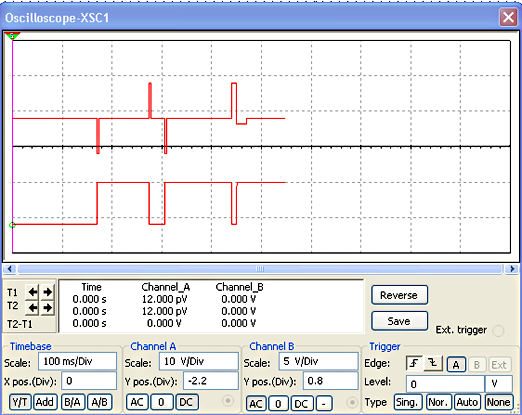Set Channel A coupling to AC
Screen dimensions: 522x415
137,402
